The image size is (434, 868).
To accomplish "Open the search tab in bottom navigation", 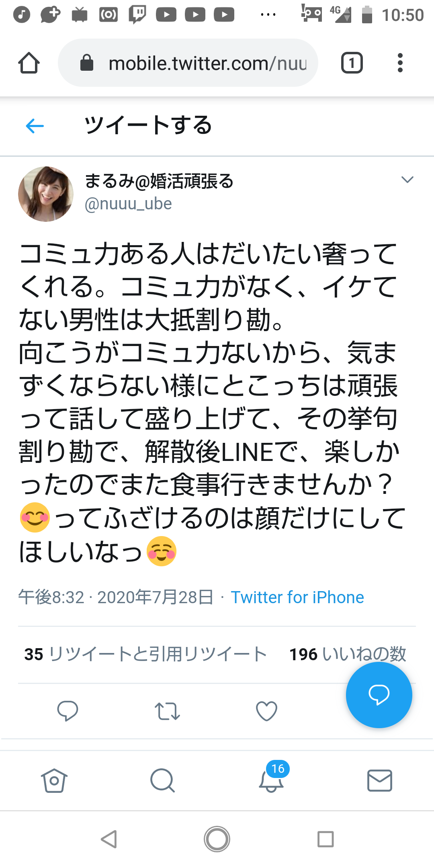I will (162, 780).
